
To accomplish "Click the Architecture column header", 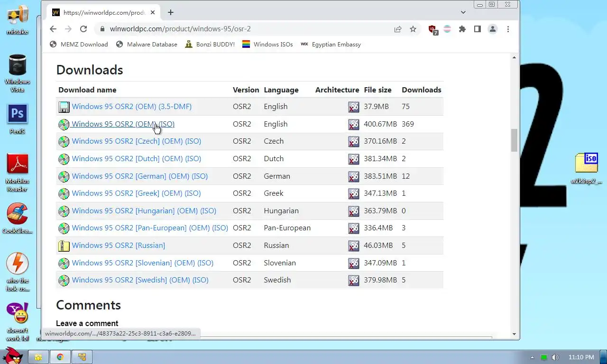I will [x=337, y=90].
